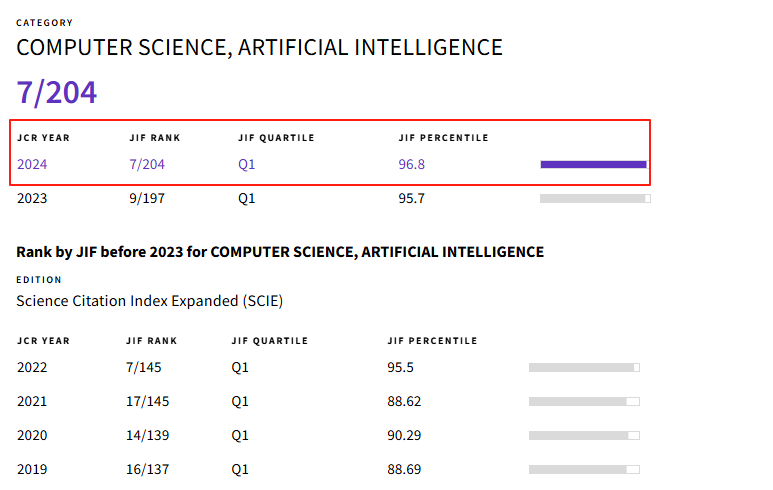The image size is (773, 490).
Task: Click the 2022 percentile bar
Action: pyautogui.click(x=584, y=368)
